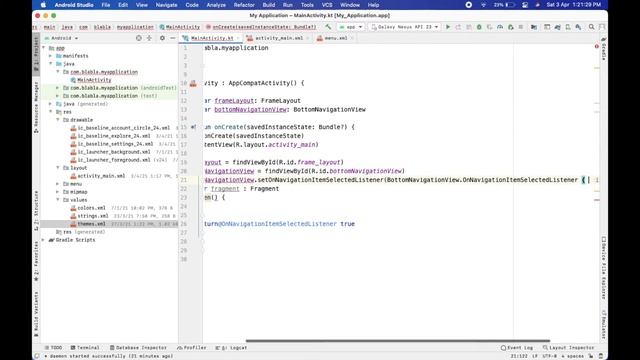This screenshot has width=640, height=360.
Task: Open the Database Inspector tool window
Action: coord(138,348)
